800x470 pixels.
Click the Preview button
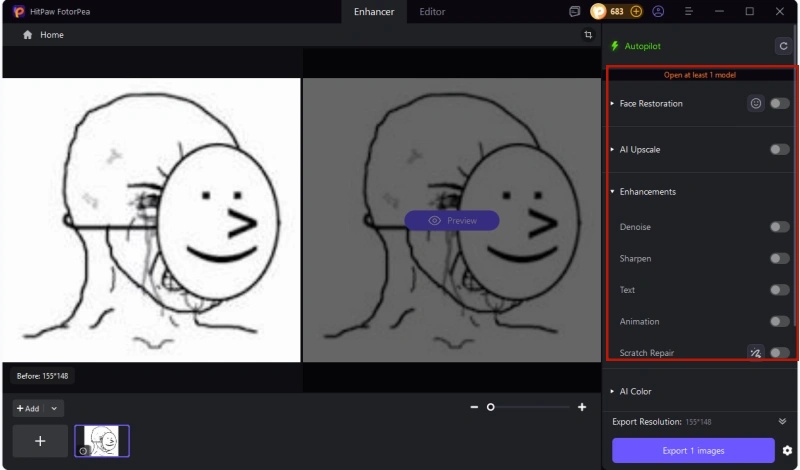(452, 220)
